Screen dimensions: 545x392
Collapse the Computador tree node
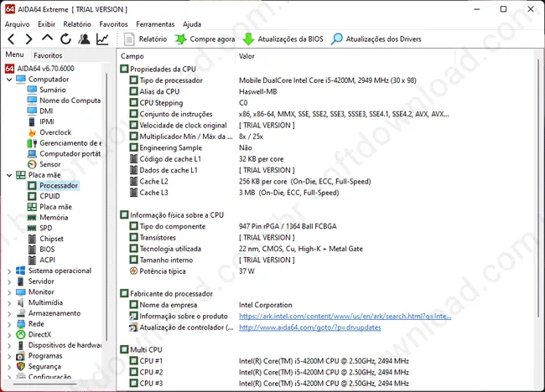coord(9,80)
